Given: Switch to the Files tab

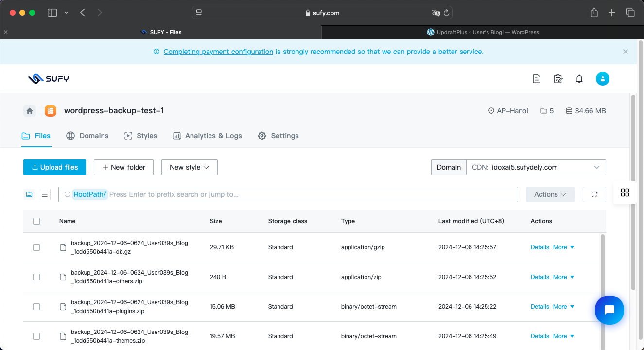Looking at the screenshot, I should click(36, 136).
